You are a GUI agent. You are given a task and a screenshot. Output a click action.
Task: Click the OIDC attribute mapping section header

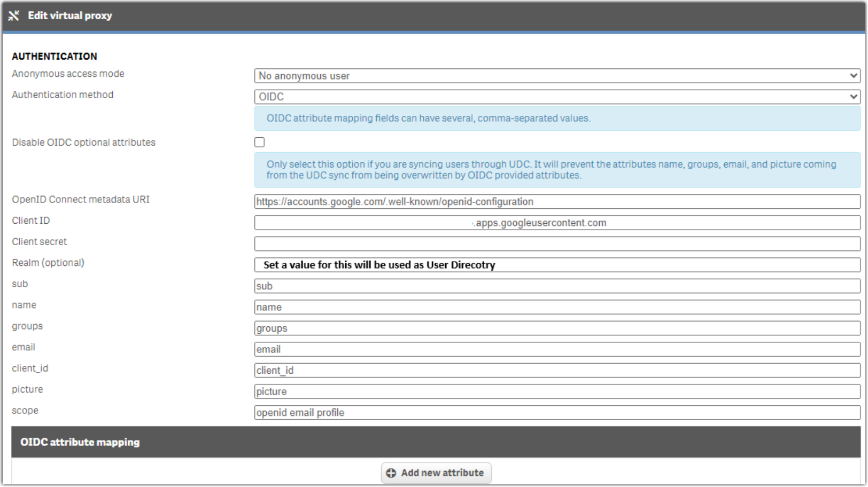[79, 442]
